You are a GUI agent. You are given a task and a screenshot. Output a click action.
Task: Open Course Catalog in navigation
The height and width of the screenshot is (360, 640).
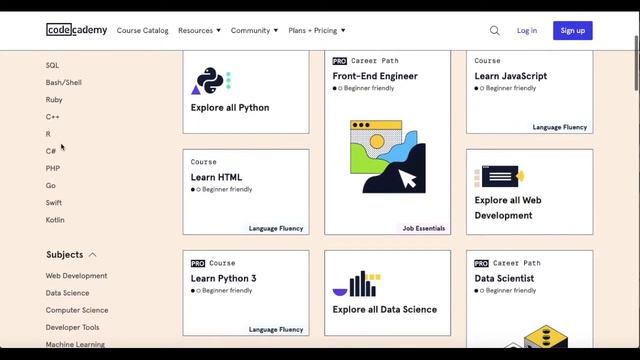pyautogui.click(x=142, y=31)
